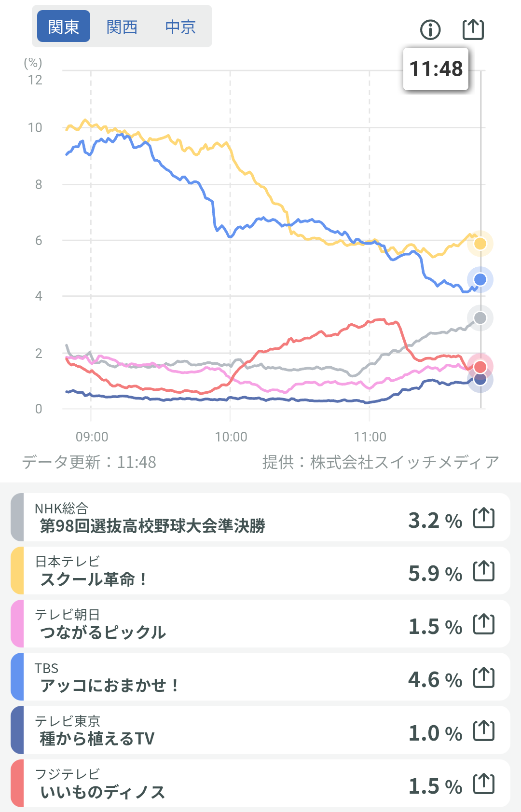Share the テレビ東京 種から植えるTV rating

[x=484, y=731]
